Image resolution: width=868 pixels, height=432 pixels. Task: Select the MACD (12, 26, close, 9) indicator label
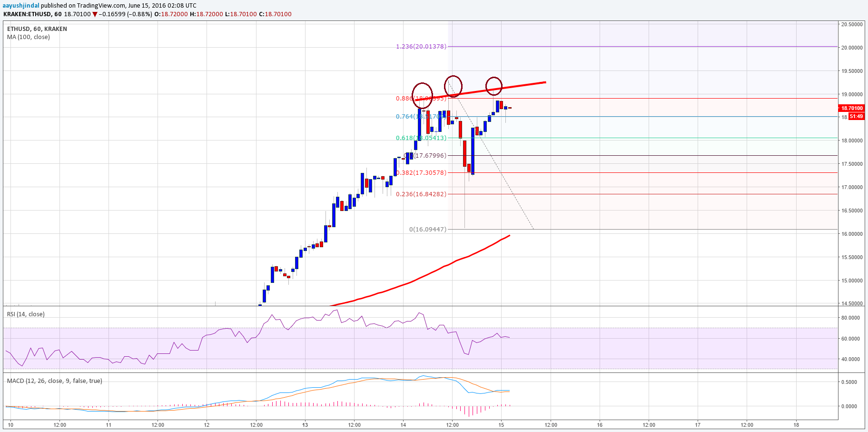55,381
